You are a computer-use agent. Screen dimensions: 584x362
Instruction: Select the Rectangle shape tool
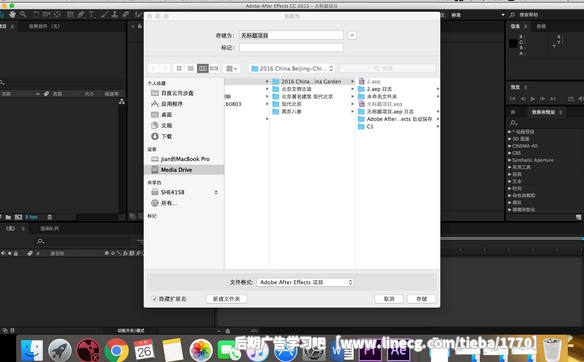click(70, 15)
